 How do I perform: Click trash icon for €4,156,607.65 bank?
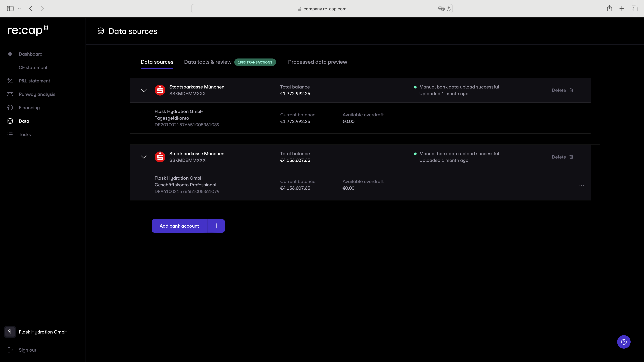[x=571, y=157]
